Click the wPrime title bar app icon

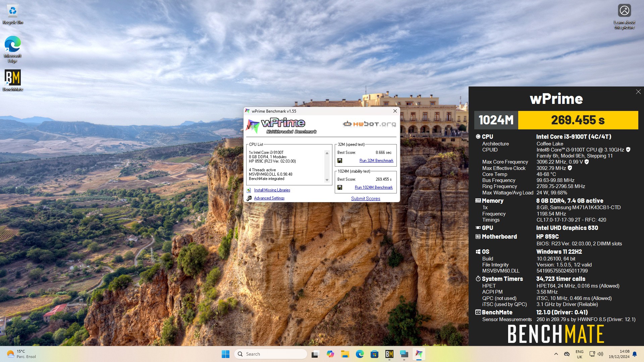coord(248,111)
